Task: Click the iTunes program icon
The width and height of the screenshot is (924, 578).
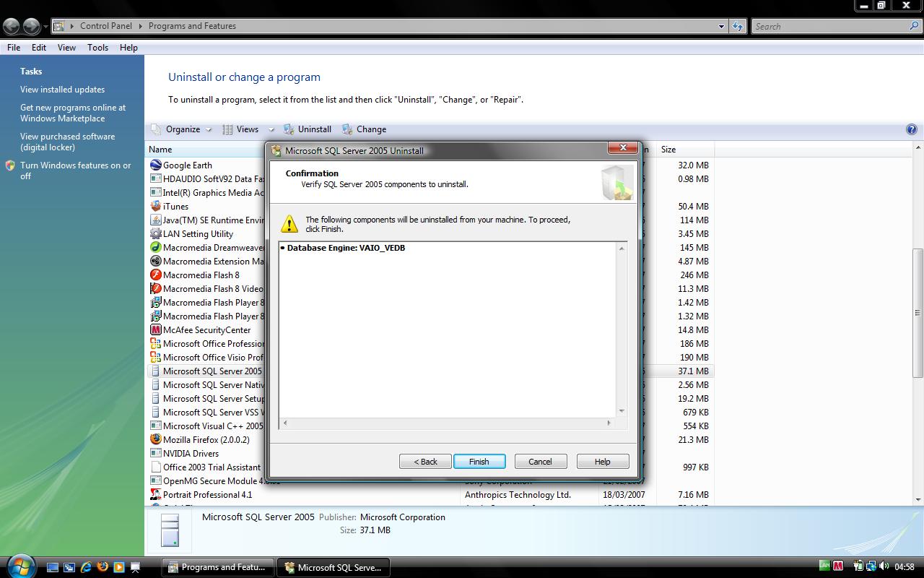Action: [155, 206]
